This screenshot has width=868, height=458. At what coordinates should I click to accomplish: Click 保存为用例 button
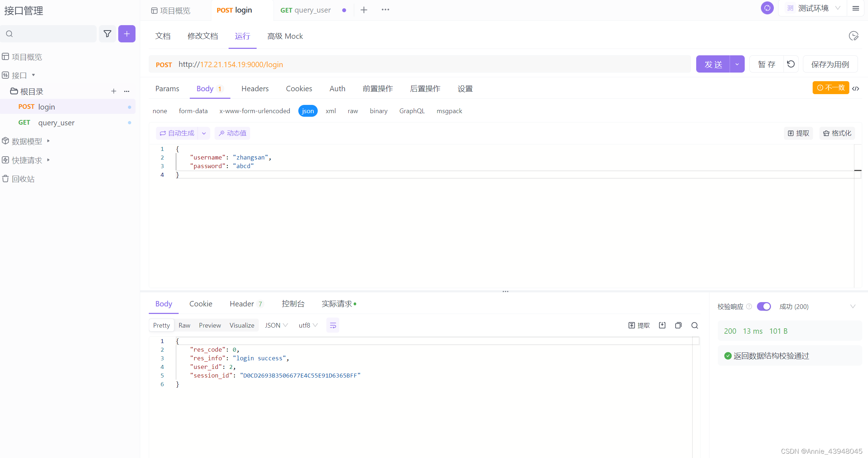pyautogui.click(x=830, y=64)
